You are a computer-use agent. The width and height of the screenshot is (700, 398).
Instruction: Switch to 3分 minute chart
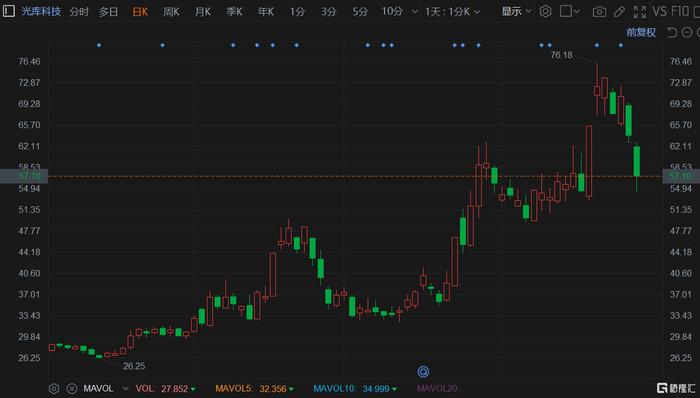point(329,12)
